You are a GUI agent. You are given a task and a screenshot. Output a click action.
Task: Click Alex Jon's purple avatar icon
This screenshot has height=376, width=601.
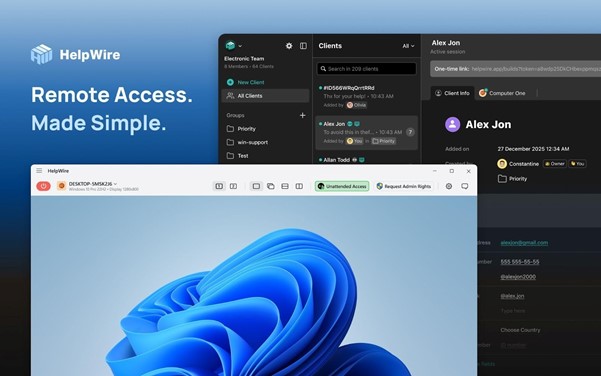tap(452, 125)
